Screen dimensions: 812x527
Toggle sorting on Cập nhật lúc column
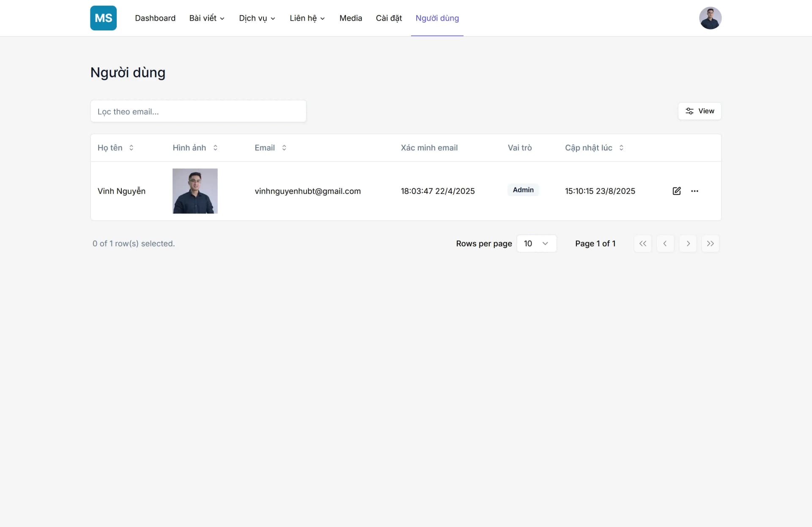point(621,148)
